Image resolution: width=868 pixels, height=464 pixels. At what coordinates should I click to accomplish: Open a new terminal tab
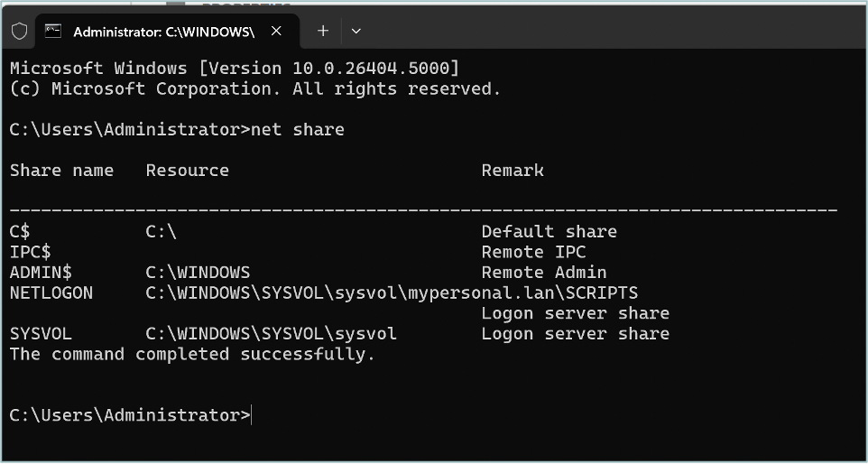323,31
